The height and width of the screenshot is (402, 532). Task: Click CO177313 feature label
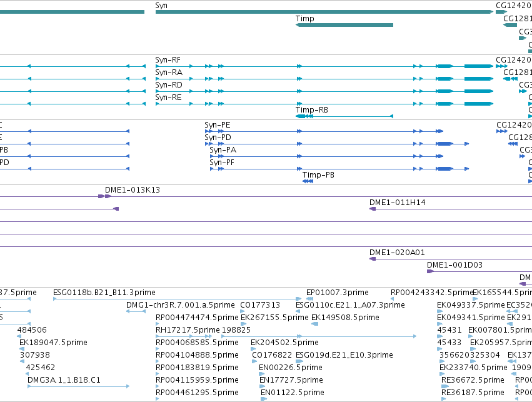point(260,305)
